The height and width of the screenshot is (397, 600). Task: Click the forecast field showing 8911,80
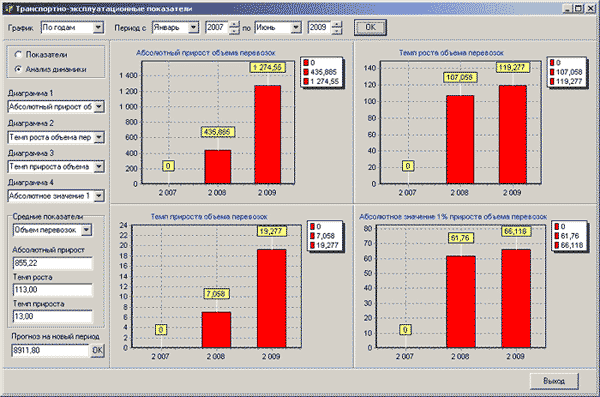(51, 350)
